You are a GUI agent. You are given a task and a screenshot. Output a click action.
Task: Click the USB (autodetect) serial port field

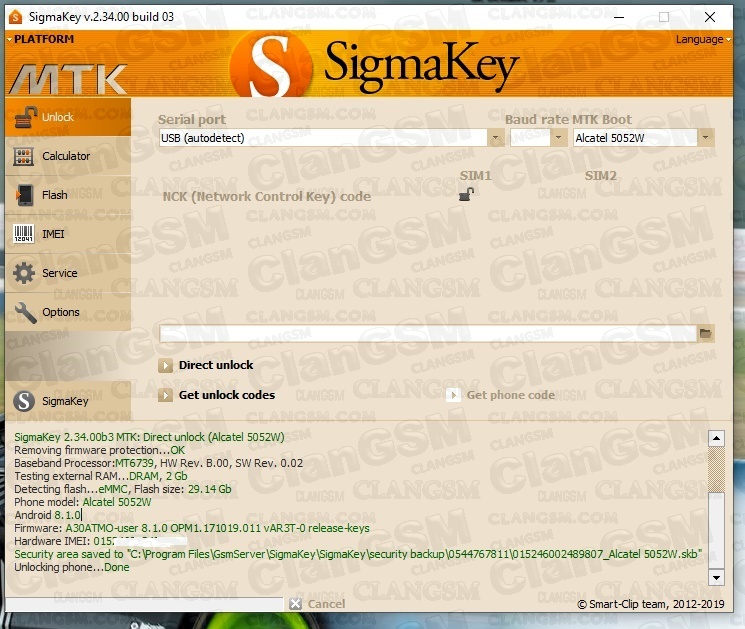(x=323, y=138)
